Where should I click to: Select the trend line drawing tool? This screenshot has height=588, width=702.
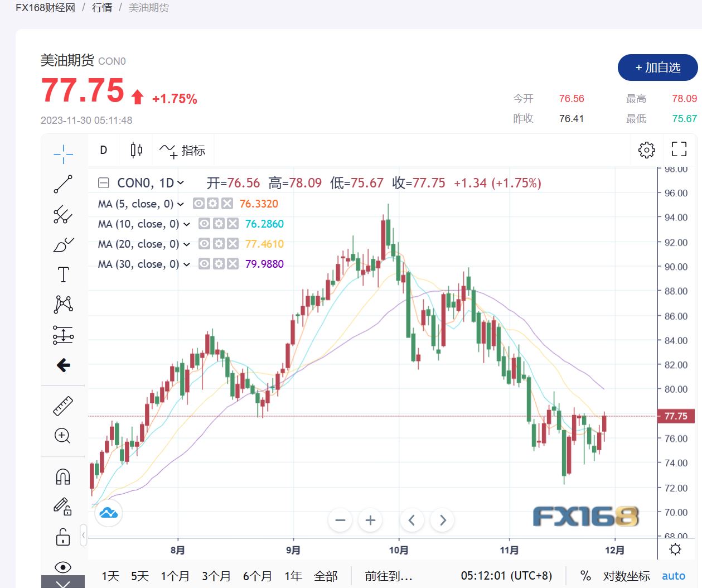[x=64, y=184]
